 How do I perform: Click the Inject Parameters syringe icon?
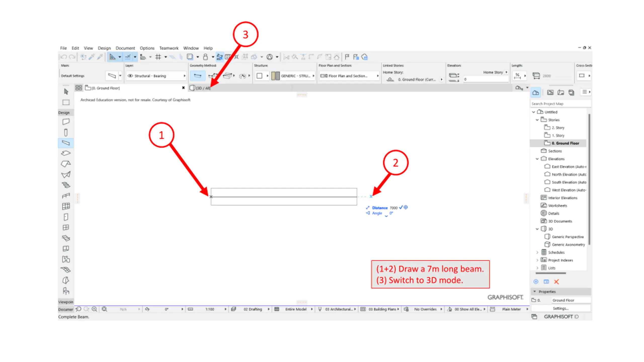100,57
